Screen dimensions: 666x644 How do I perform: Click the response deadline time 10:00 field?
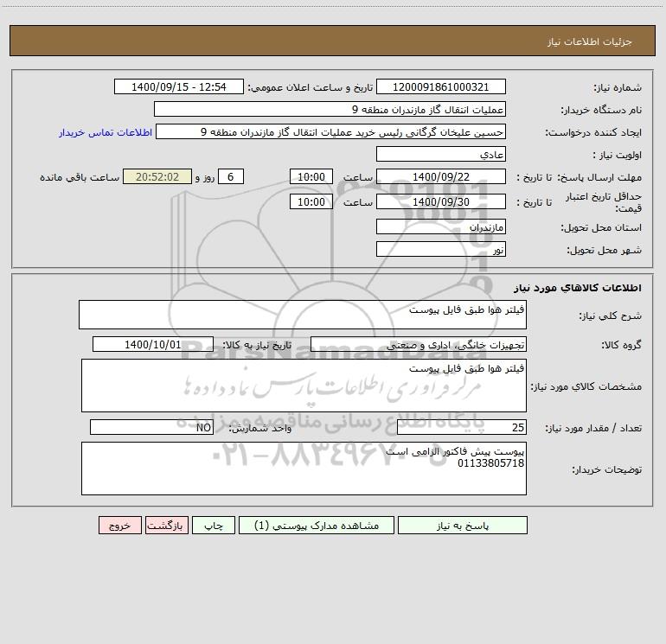click(311, 176)
